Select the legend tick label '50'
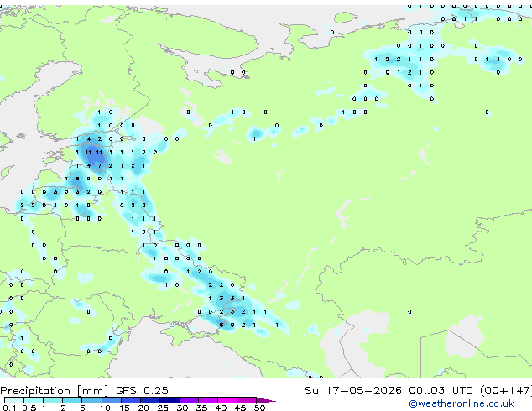 point(259,408)
